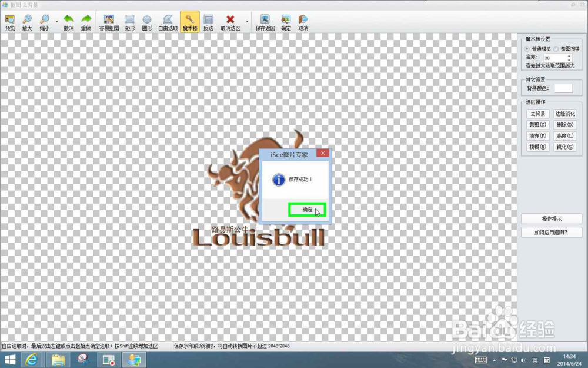The width and height of the screenshot is (588, 368).
Task: Click the 模糊(B) button
Action: click(537, 147)
